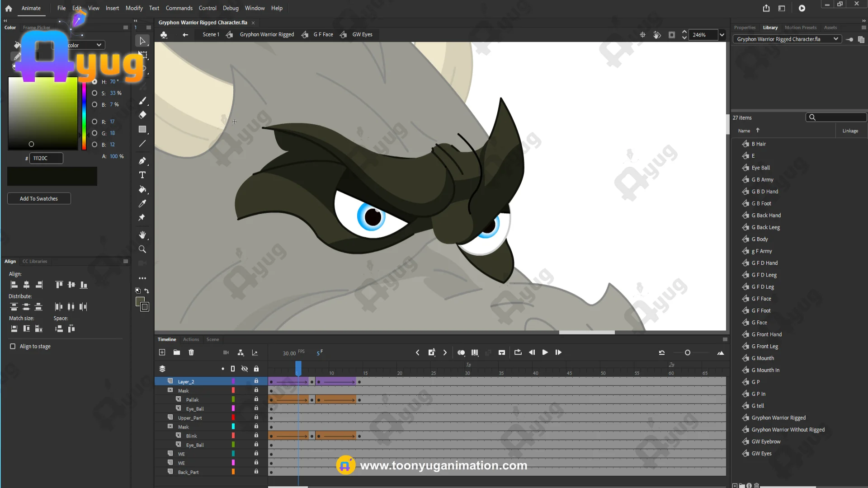The height and width of the screenshot is (488, 868).
Task: Expand the Color panel options menu
Action: pyautogui.click(x=126, y=28)
